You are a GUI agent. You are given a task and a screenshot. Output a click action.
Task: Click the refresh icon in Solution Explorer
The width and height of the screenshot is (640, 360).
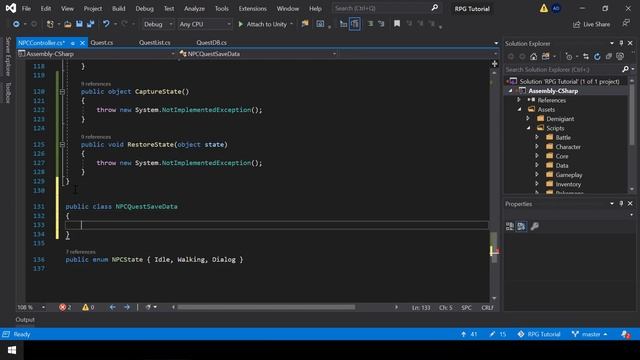pos(597,57)
